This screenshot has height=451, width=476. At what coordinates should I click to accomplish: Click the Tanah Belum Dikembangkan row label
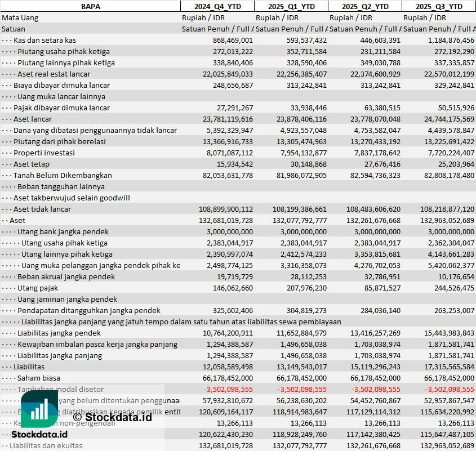[63, 175]
